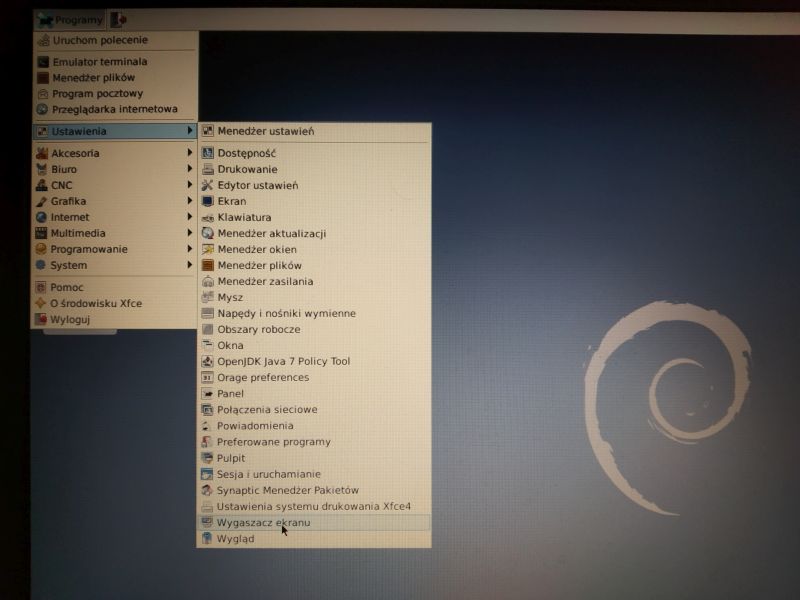800x600 pixels.
Task: Choose Sesja i uruchamianie
Action: click(268, 474)
